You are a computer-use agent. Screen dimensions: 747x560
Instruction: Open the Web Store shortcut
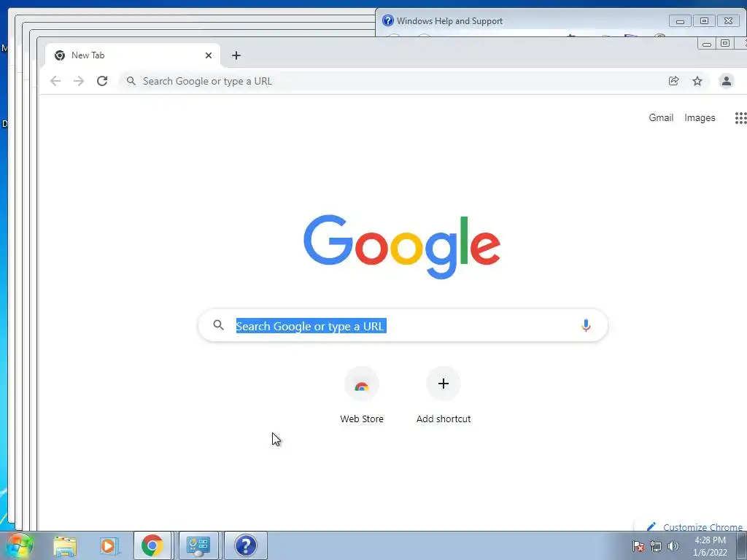[x=362, y=395]
